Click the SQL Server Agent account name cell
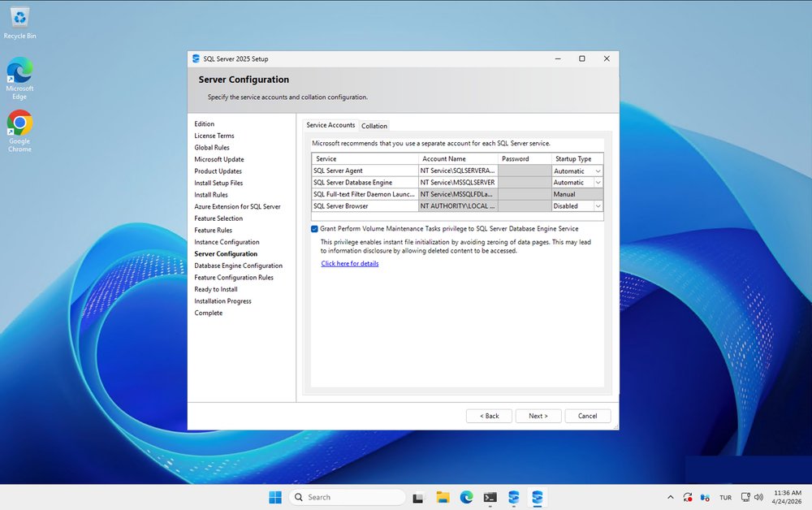The width and height of the screenshot is (812, 510). [x=458, y=171]
